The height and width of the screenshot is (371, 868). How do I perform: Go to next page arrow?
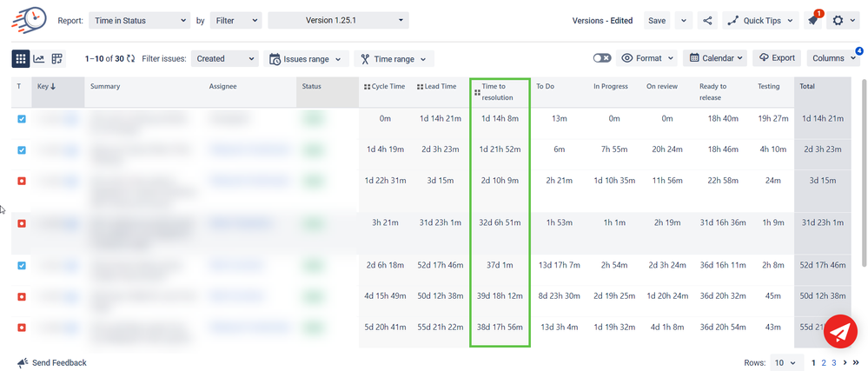(x=845, y=362)
